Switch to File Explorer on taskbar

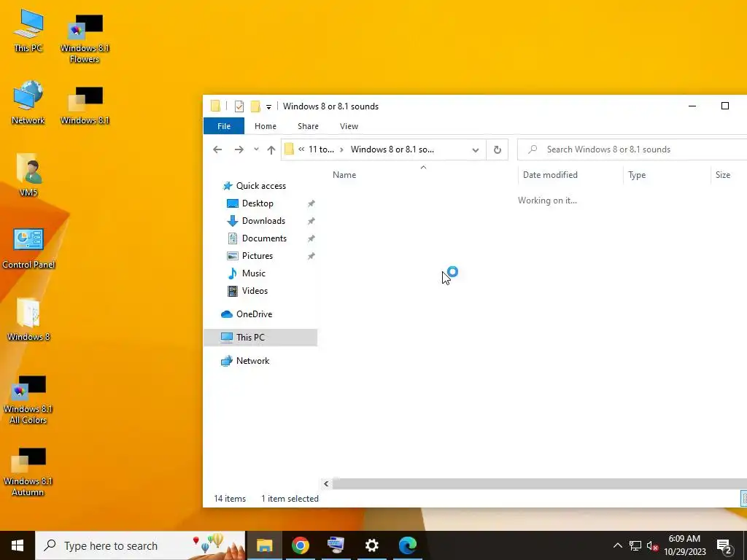264,545
